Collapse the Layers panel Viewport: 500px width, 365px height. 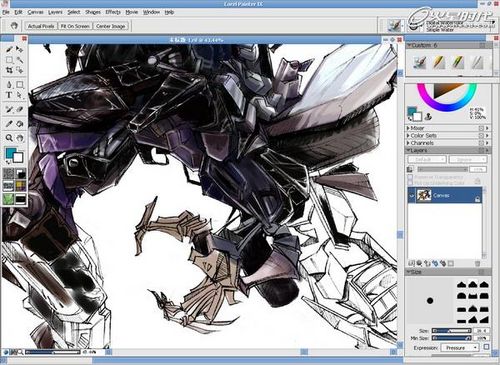pos(408,150)
